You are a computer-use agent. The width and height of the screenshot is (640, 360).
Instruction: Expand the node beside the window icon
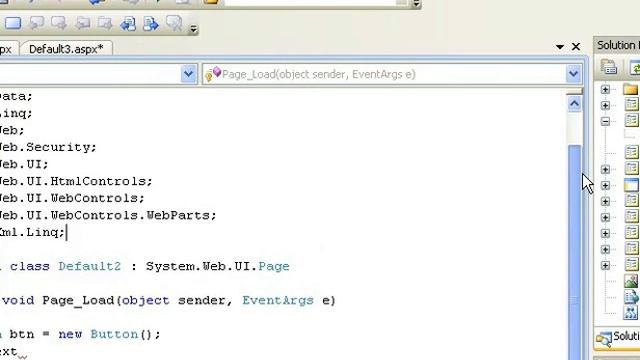coord(605,185)
